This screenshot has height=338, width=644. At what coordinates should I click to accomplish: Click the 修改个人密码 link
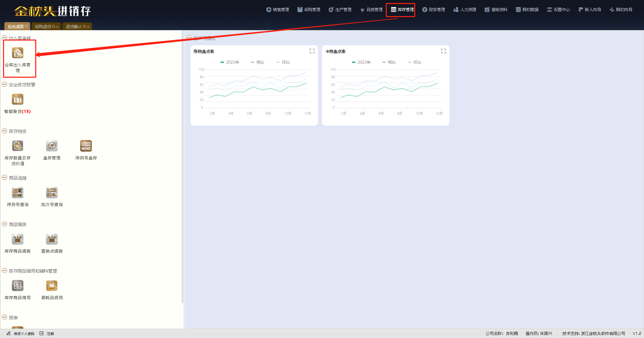tap(24, 334)
